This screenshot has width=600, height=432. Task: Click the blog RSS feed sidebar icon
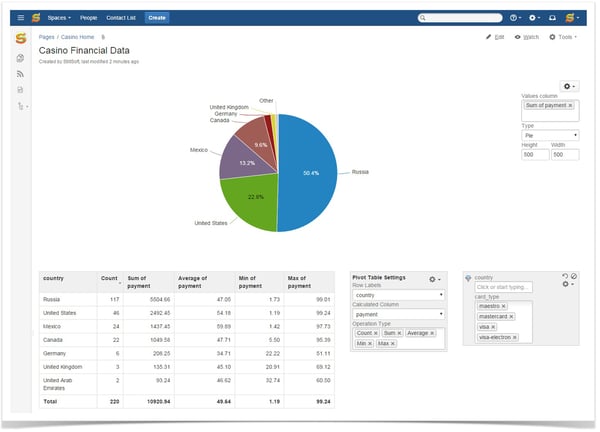click(x=20, y=74)
